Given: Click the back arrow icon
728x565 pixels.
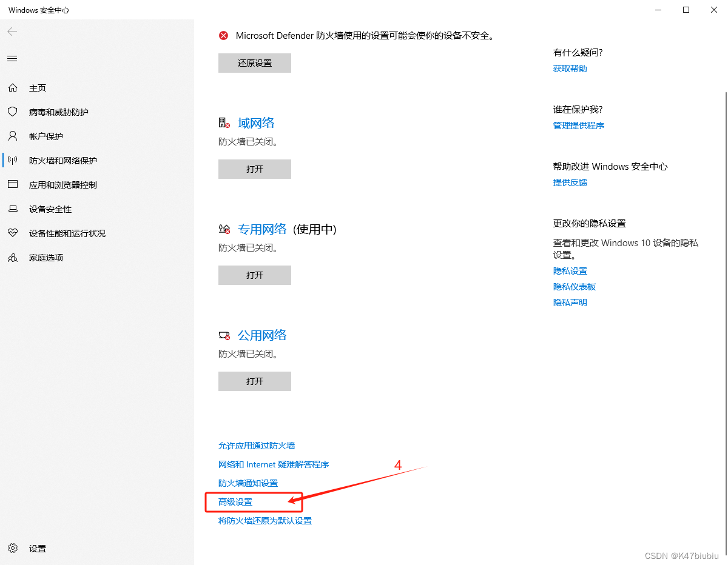Looking at the screenshot, I should [x=12, y=32].
